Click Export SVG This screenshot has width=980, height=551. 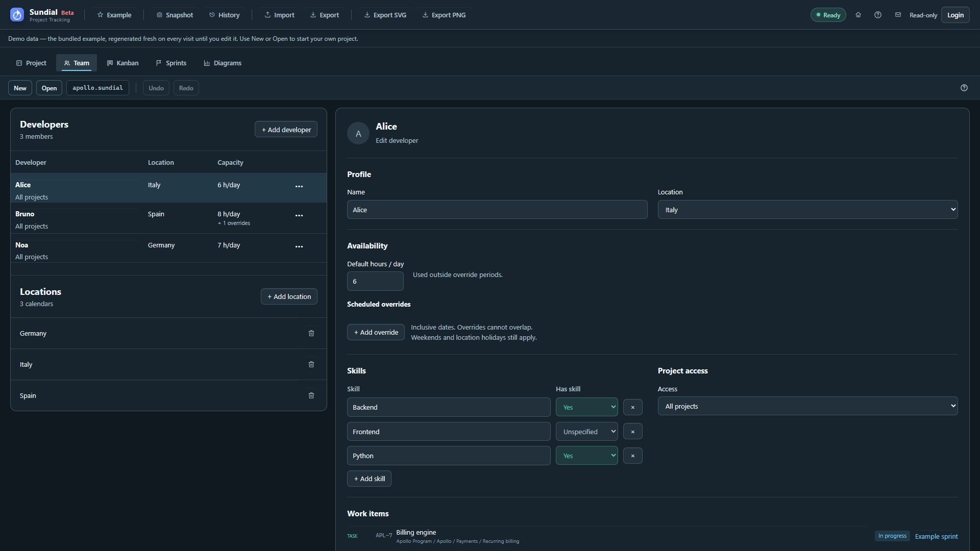pos(385,15)
